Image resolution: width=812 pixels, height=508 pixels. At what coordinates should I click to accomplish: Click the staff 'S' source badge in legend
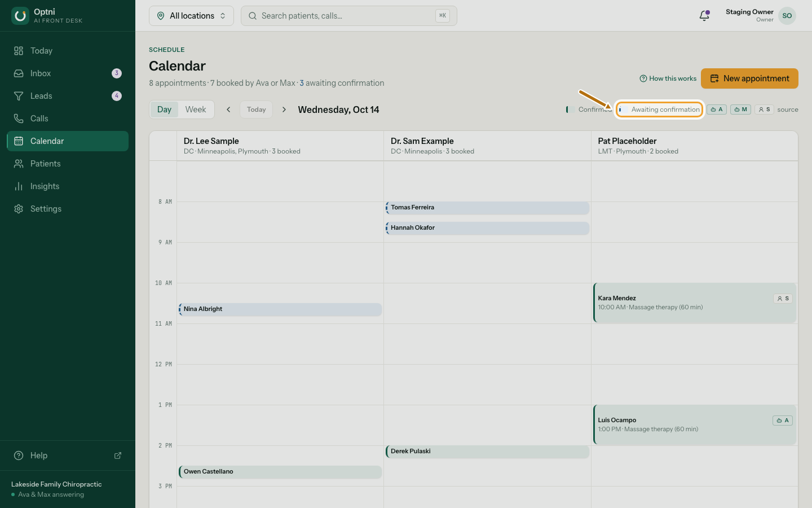[x=764, y=110]
